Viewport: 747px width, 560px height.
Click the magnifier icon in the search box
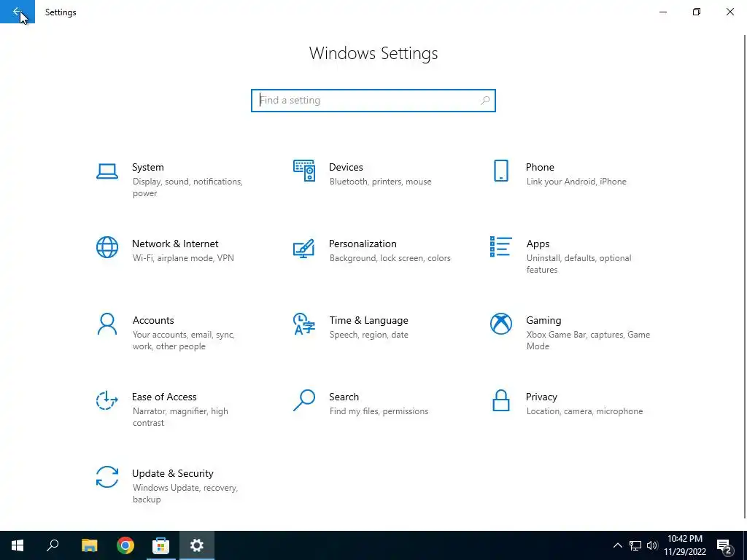point(485,101)
